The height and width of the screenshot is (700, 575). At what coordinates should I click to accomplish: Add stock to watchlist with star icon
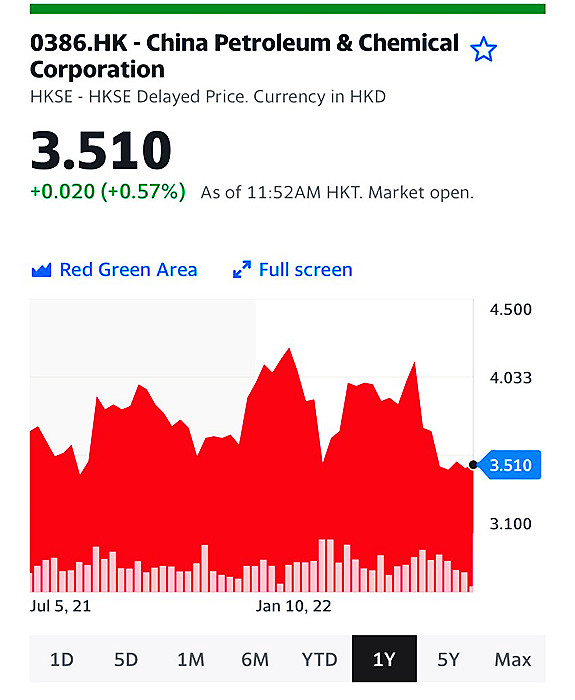[x=483, y=50]
